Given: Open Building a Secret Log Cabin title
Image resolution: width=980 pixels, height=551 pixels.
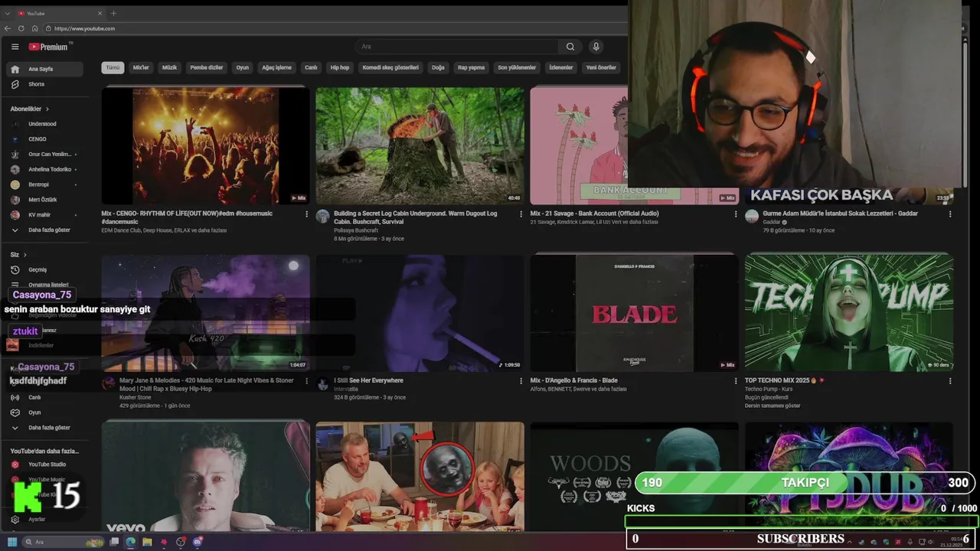Looking at the screenshot, I should pos(415,217).
